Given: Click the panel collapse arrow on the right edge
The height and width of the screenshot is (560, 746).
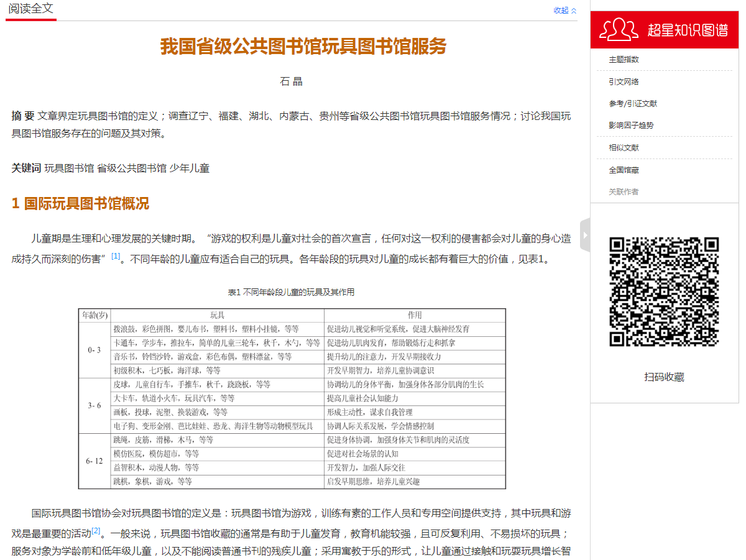Looking at the screenshot, I should pyautogui.click(x=585, y=235).
